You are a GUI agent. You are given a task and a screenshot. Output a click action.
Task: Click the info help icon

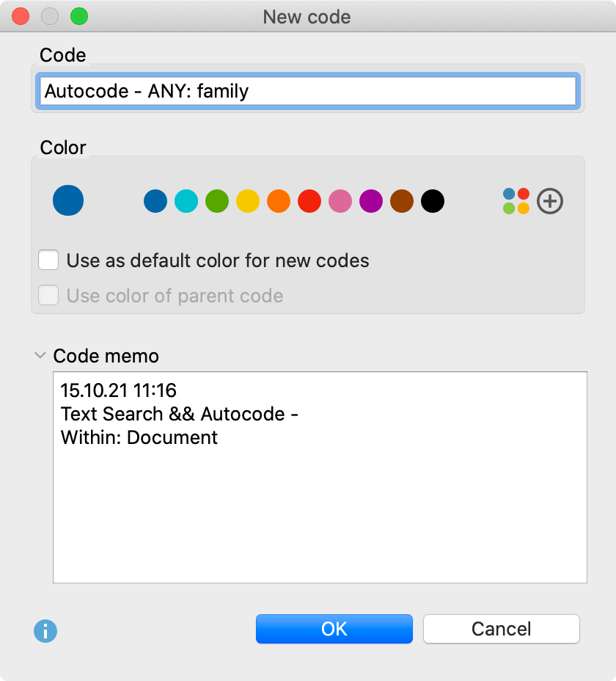point(45,630)
